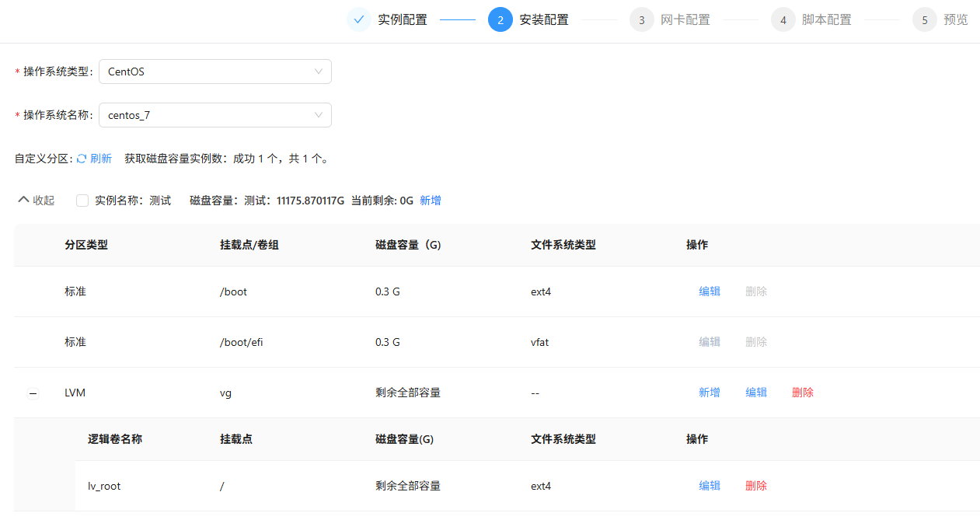Edit the /boot partition row
Image resolution: width=980 pixels, height=527 pixels.
pyautogui.click(x=709, y=291)
